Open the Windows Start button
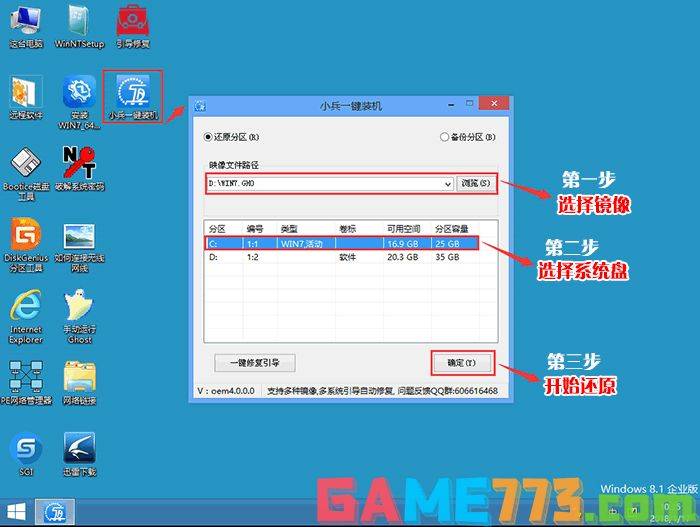This screenshot has width=700, height=527. click(16, 512)
